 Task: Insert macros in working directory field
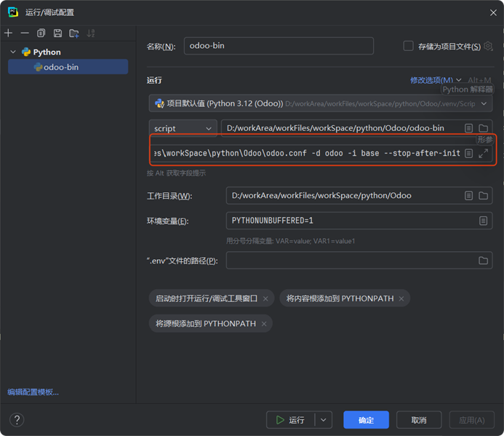468,195
